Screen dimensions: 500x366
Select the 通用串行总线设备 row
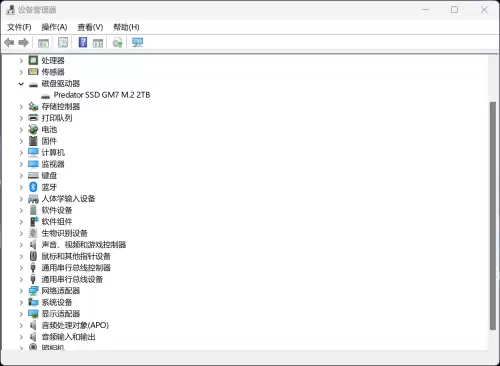pos(72,279)
